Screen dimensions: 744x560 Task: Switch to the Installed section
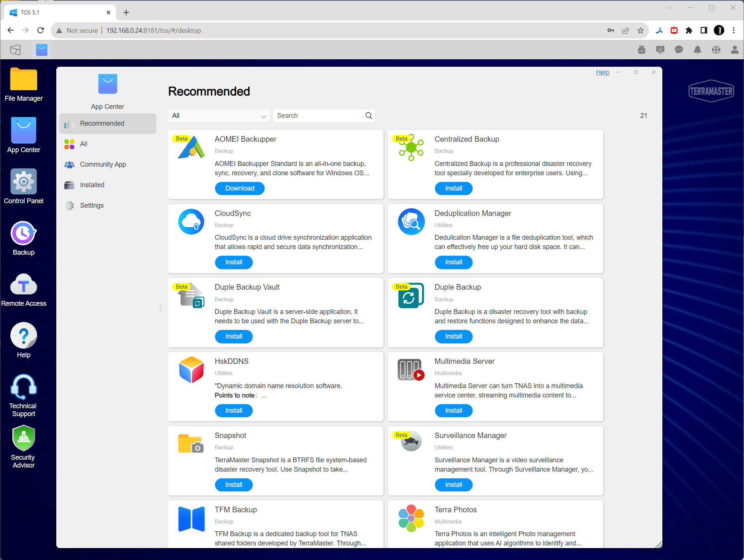(92, 185)
